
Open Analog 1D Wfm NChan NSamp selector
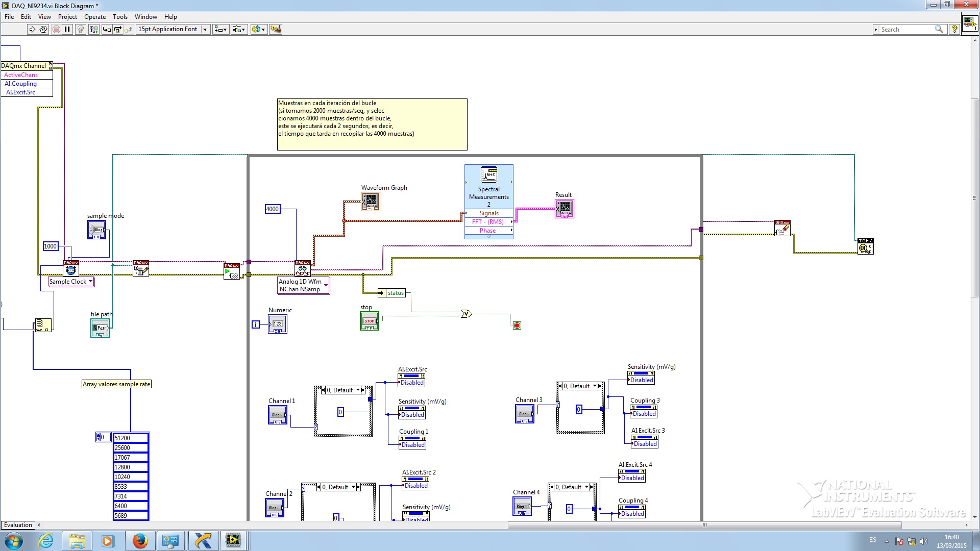[x=304, y=286]
